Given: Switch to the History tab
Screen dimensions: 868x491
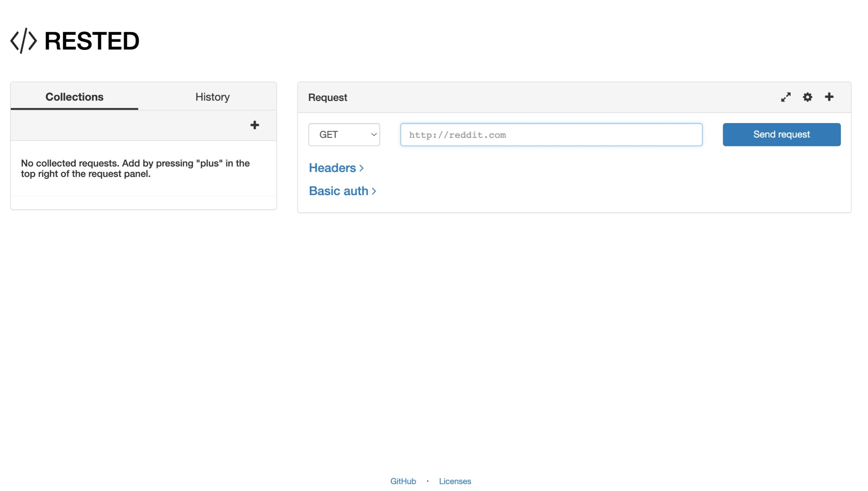Looking at the screenshot, I should pos(212,97).
